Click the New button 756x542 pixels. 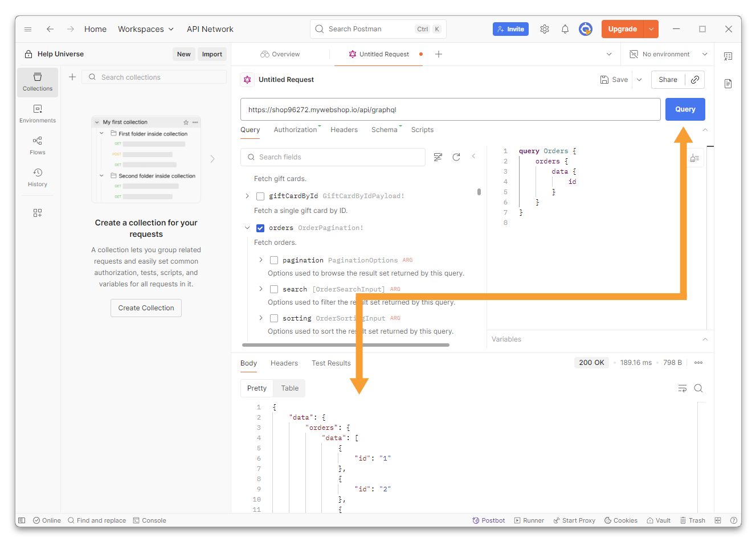coord(183,54)
